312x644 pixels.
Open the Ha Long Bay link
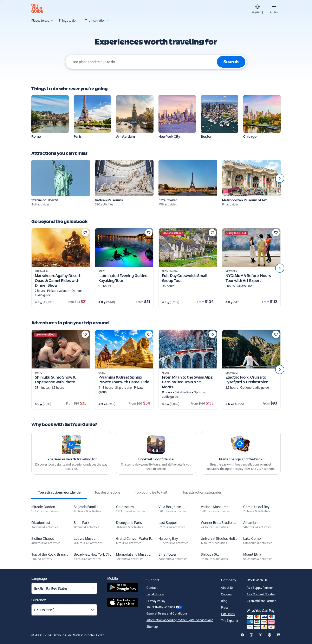168,538
